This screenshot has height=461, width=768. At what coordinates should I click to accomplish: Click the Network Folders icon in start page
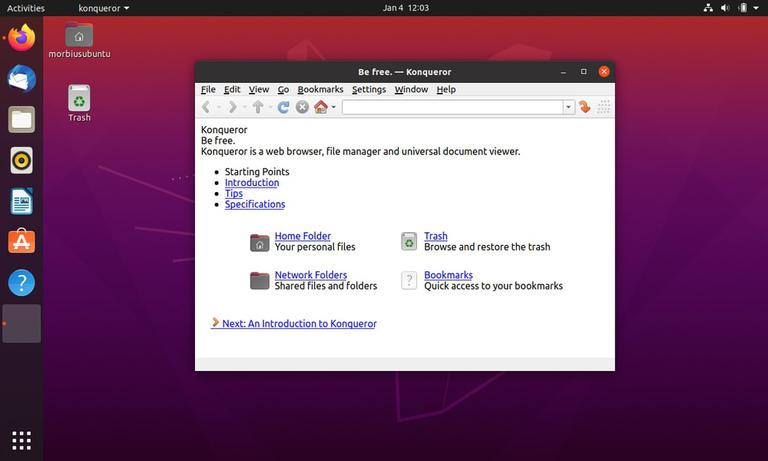(260, 281)
